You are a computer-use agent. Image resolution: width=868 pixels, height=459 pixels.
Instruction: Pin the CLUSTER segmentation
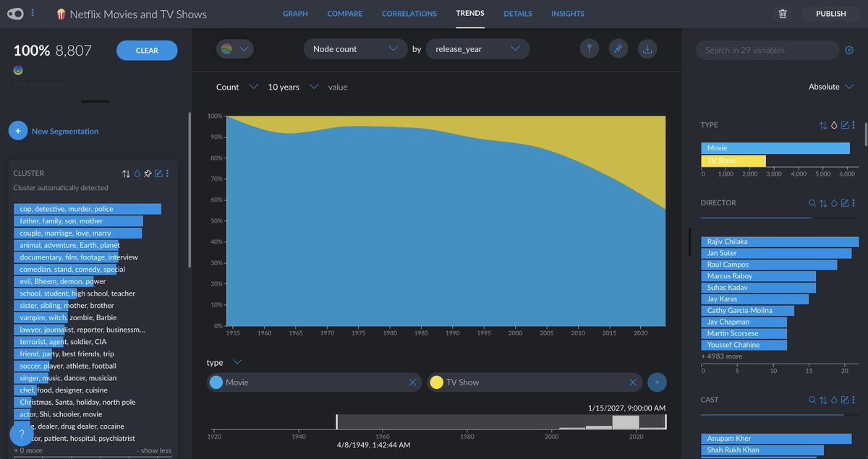[148, 173]
